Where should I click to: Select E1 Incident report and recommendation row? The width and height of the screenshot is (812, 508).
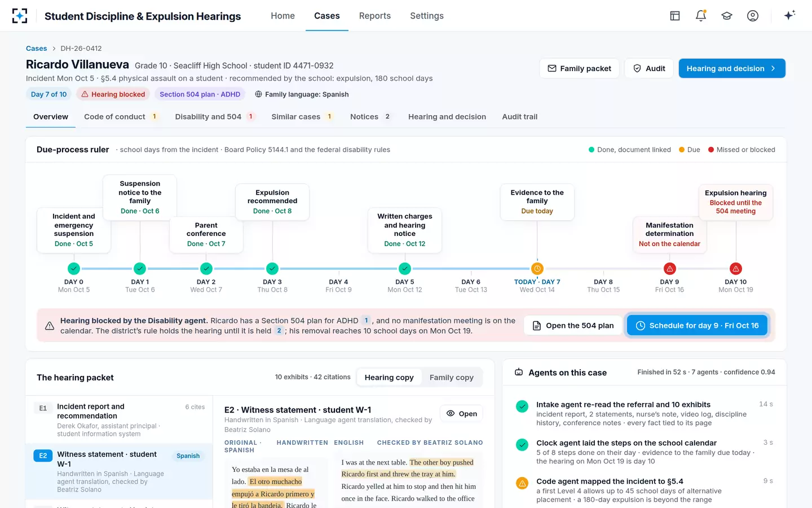click(x=119, y=420)
